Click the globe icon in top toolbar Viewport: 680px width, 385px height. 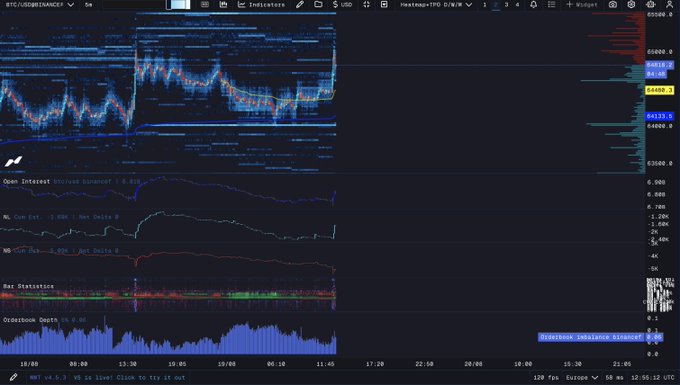pos(651,4)
